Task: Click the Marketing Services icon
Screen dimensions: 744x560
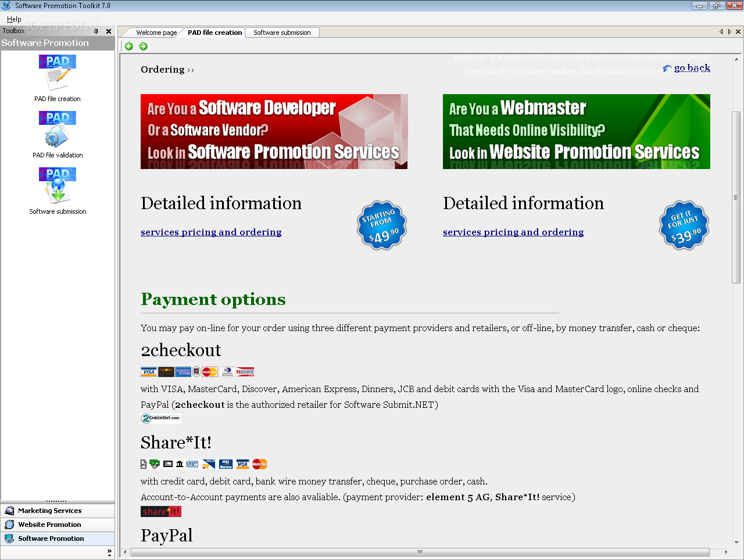Action: (9, 511)
